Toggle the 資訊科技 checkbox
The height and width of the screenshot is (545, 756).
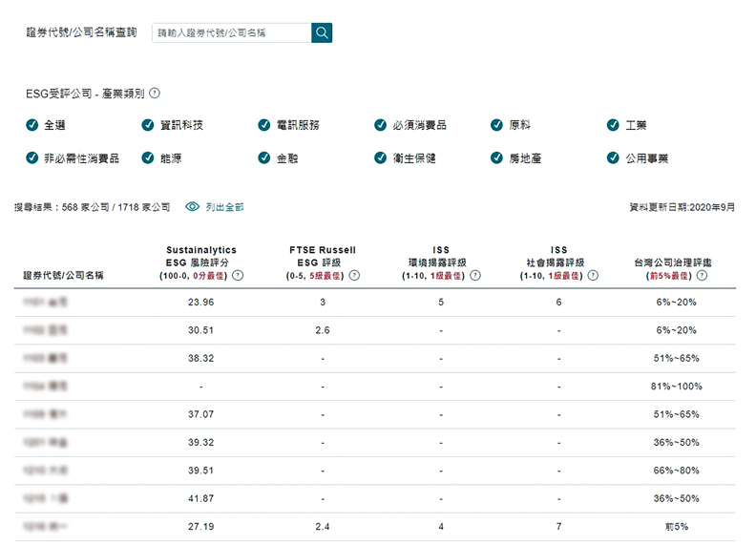[x=148, y=125]
